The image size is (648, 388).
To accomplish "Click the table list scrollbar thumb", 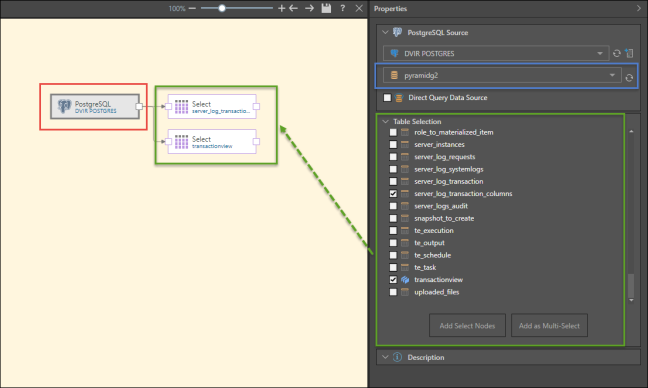I will (x=631, y=286).
